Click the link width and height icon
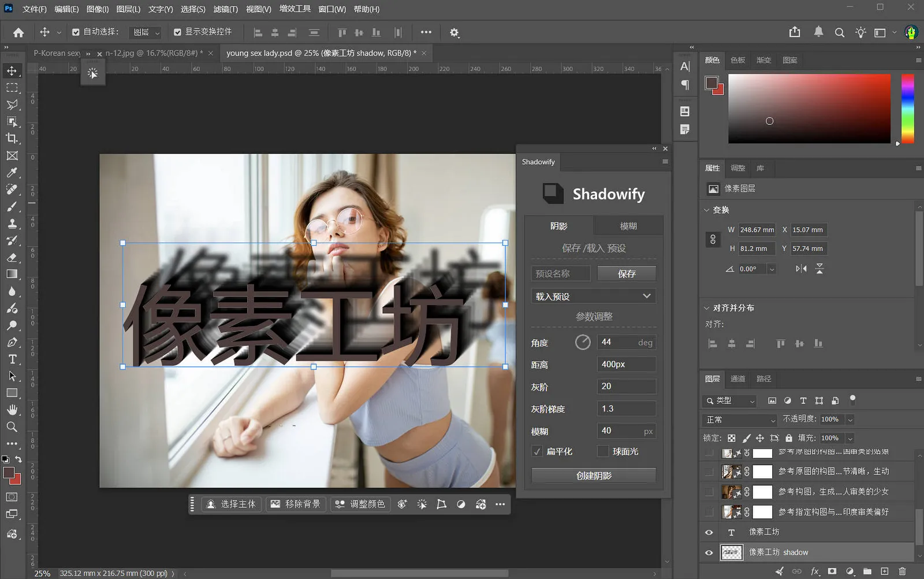The height and width of the screenshot is (579, 924). [713, 239]
